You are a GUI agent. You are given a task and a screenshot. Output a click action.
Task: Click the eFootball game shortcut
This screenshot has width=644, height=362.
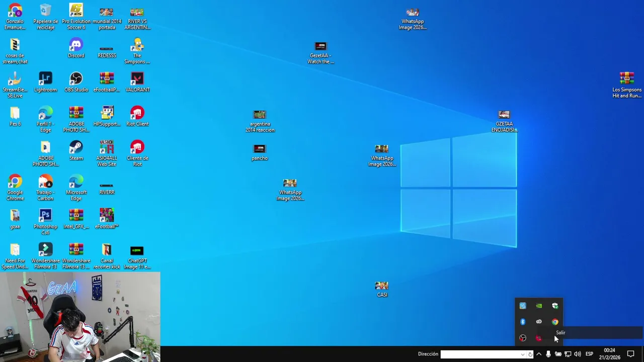(107, 219)
